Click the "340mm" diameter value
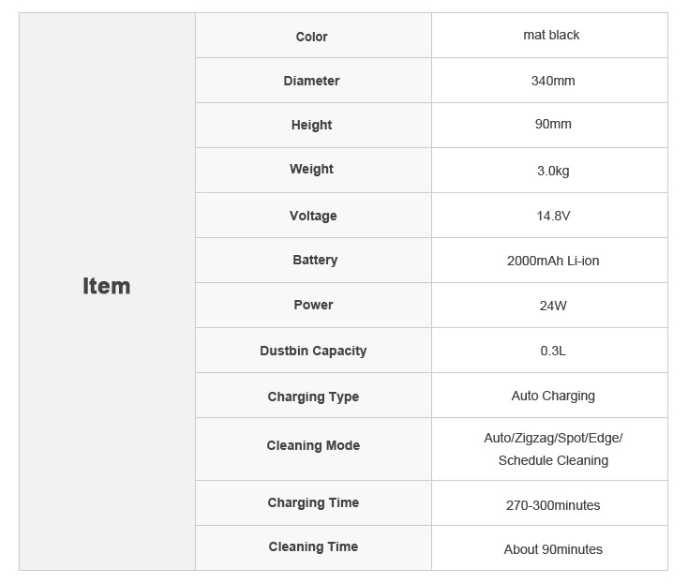 pyautogui.click(x=553, y=81)
